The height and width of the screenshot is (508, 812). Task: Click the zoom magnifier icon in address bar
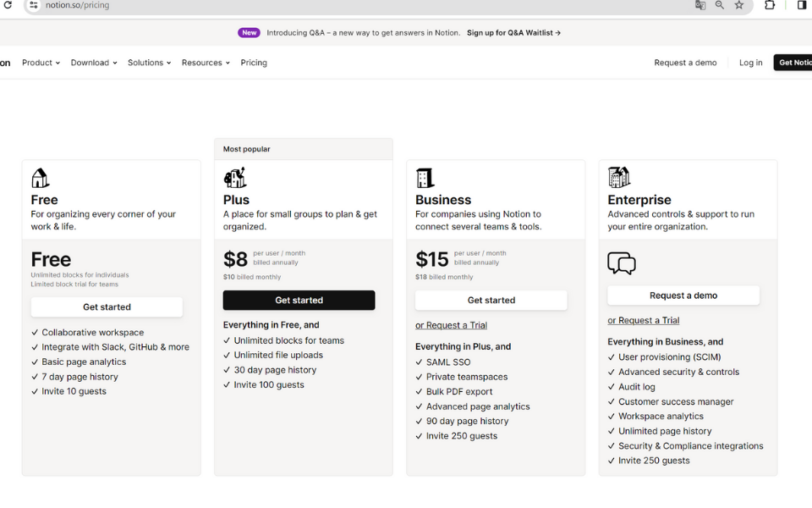[x=720, y=5]
